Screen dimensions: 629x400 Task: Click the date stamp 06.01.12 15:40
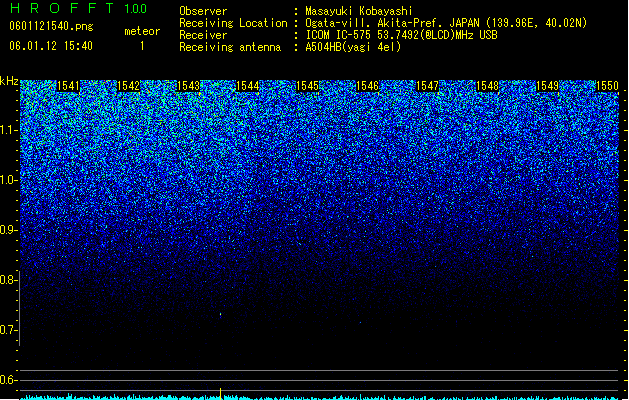point(51,46)
